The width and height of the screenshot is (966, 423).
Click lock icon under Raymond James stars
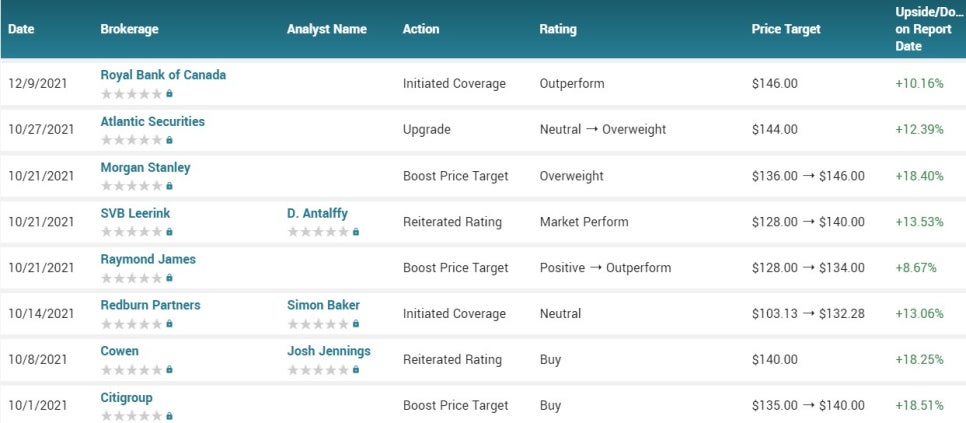point(169,278)
